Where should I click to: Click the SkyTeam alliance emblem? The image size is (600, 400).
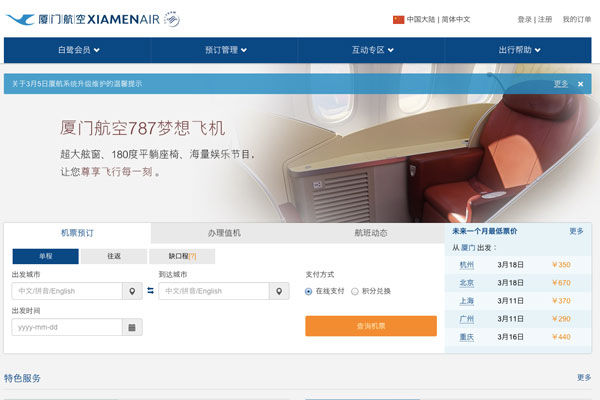coord(172,19)
